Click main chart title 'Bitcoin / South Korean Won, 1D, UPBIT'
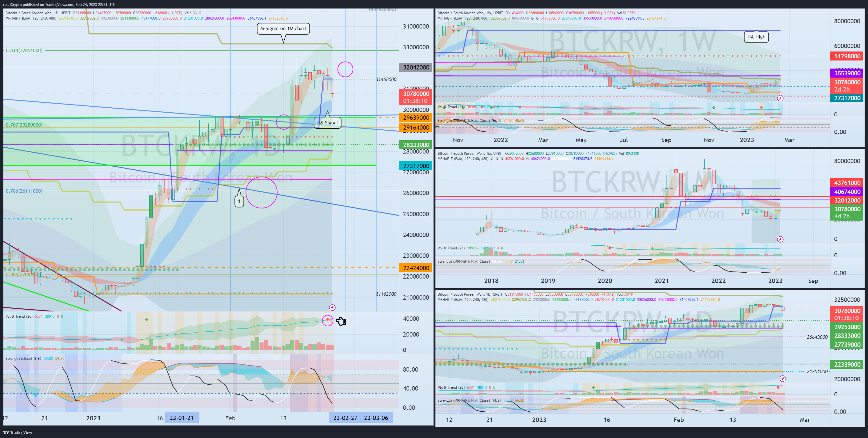Viewport: 868px width, 438px height. [x=38, y=13]
